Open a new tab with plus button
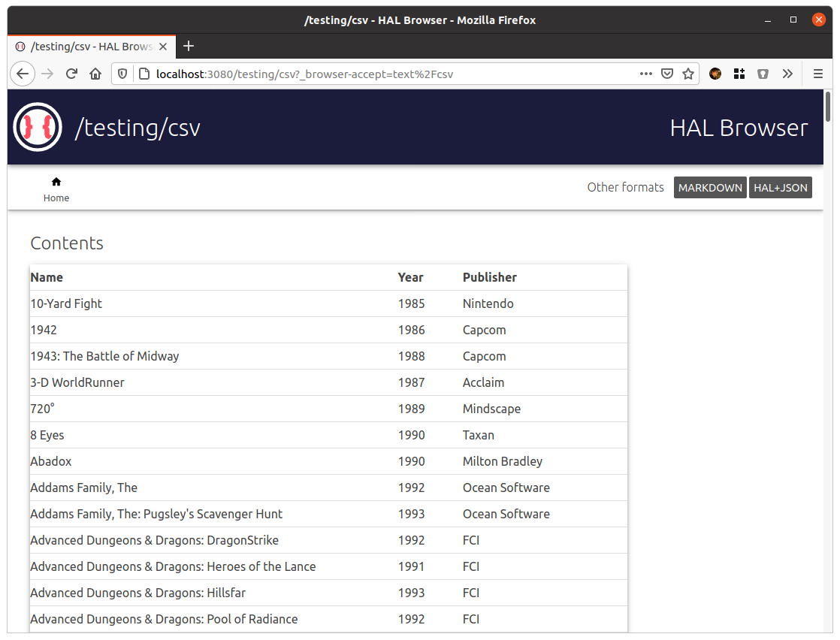Viewport: 840px width, 640px height. click(189, 46)
